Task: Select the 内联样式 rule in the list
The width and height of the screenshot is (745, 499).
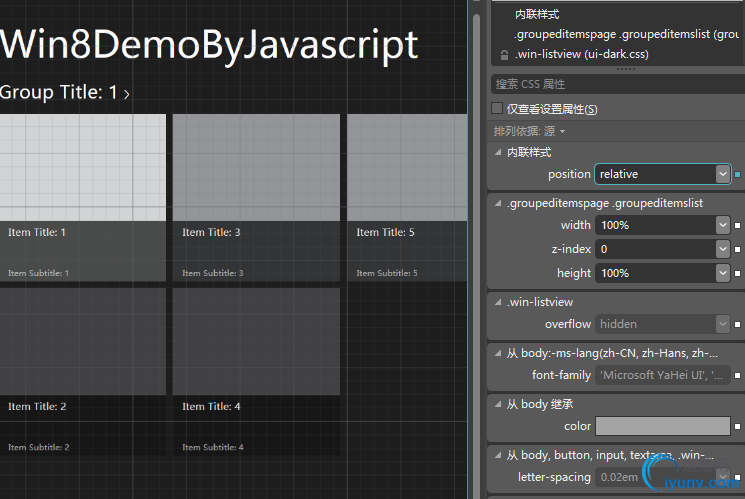Action: (x=537, y=14)
